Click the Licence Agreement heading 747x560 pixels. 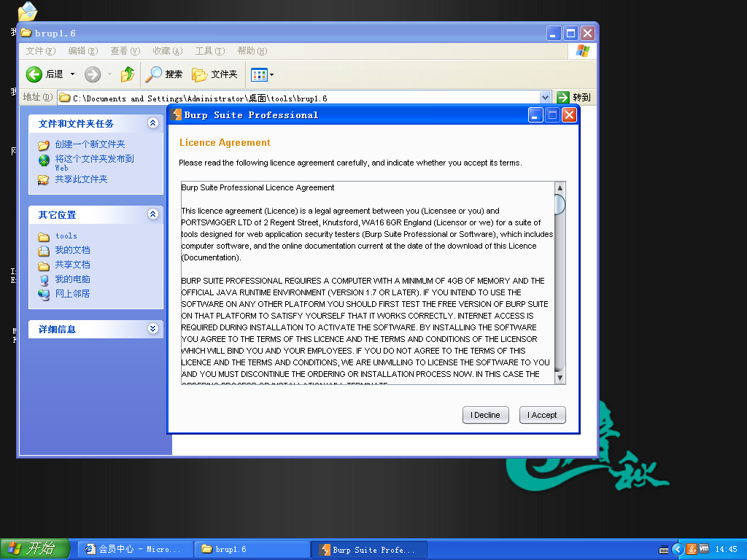click(x=225, y=142)
